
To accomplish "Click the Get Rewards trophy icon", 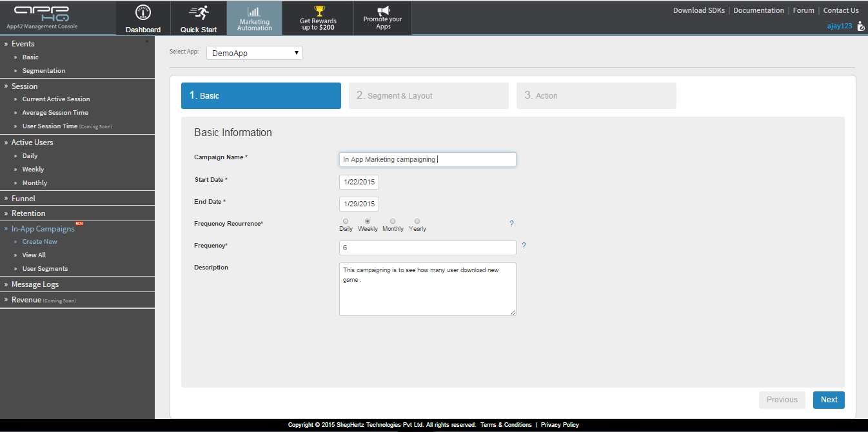I will [319, 10].
